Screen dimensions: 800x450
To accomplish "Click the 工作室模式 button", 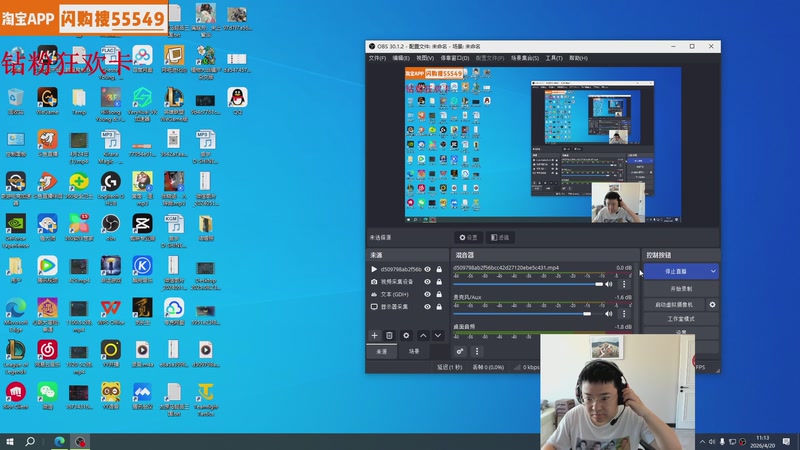I will pyautogui.click(x=681, y=319).
